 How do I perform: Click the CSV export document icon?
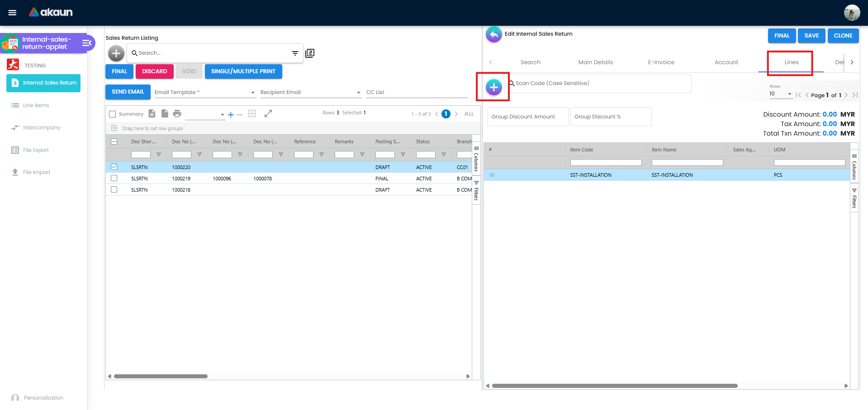(165, 113)
